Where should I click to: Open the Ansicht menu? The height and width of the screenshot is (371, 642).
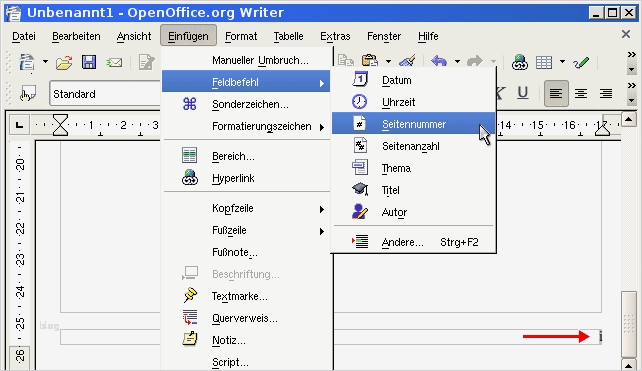tap(134, 36)
